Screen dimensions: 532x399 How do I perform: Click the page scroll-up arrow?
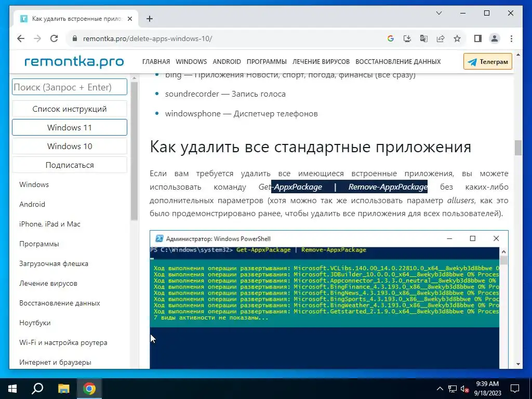(518, 55)
